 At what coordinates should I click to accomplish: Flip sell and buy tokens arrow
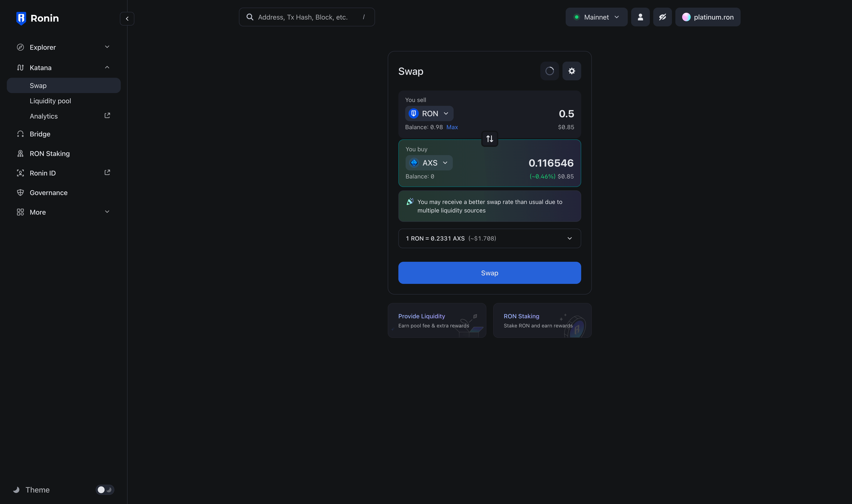tap(490, 139)
